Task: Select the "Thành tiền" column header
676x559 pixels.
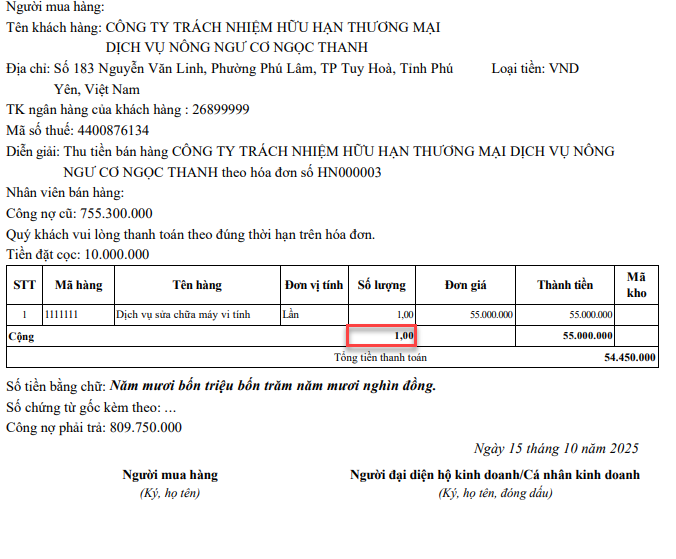Action: pyautogui.click(x=565, y=285)
